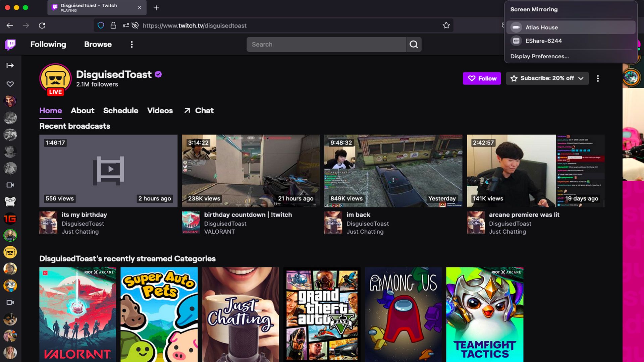The image size is (644, 362).
Task: Click the VALORANT box art beside birthday countdown
Action: (x=191, y=222)
